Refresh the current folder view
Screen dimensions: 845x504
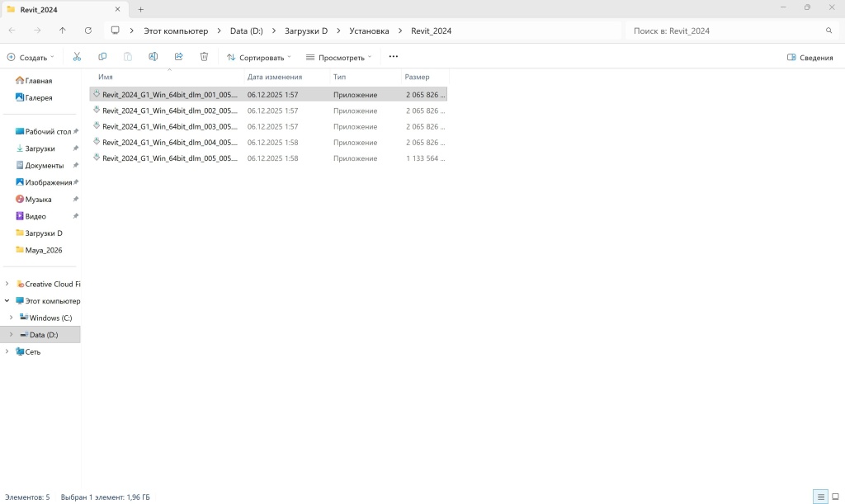point(87,31)
